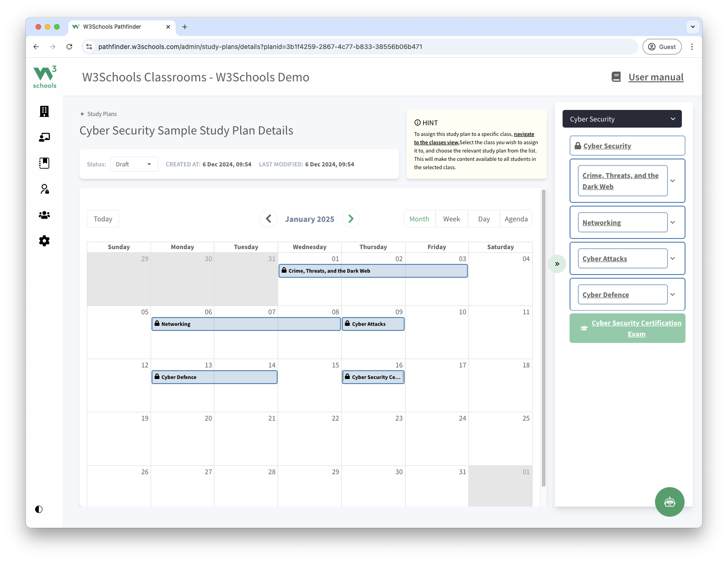Expand the Cyber Attacks module chevron

coord(673,258)
